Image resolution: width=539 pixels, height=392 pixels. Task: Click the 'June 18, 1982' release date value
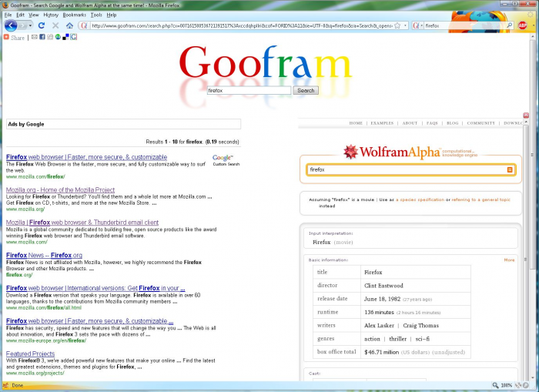[382, 299]
